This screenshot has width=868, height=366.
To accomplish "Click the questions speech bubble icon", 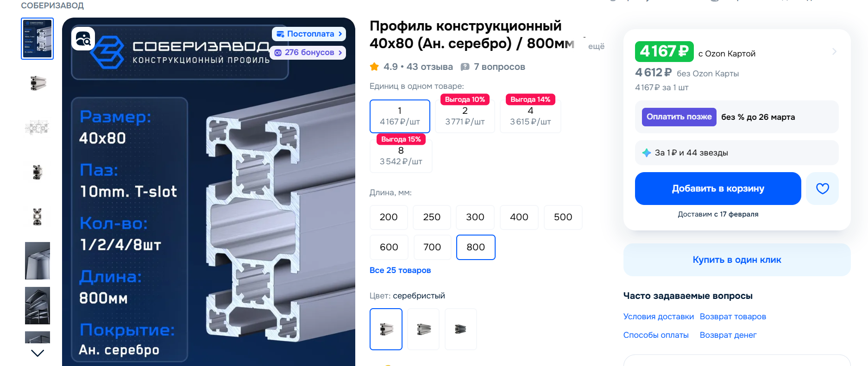I will pyautogui.click(x=465, y=67).
